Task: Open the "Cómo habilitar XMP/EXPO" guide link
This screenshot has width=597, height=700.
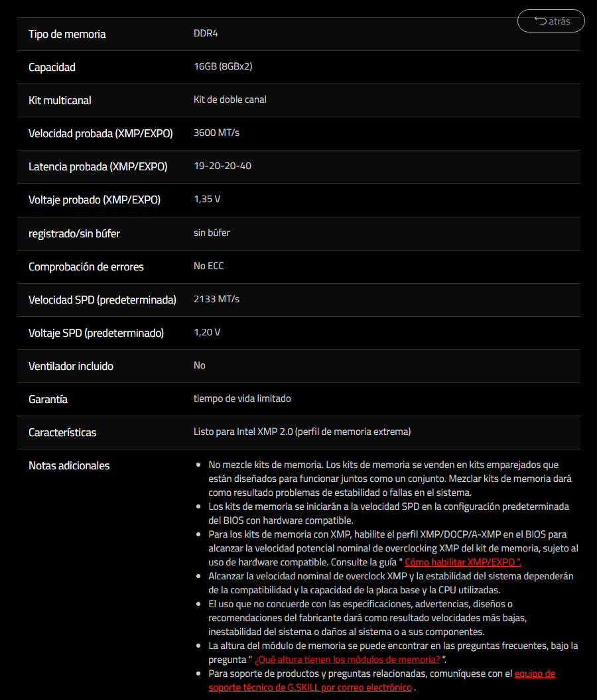Action: pyautogui.click(x=463, y=561)
